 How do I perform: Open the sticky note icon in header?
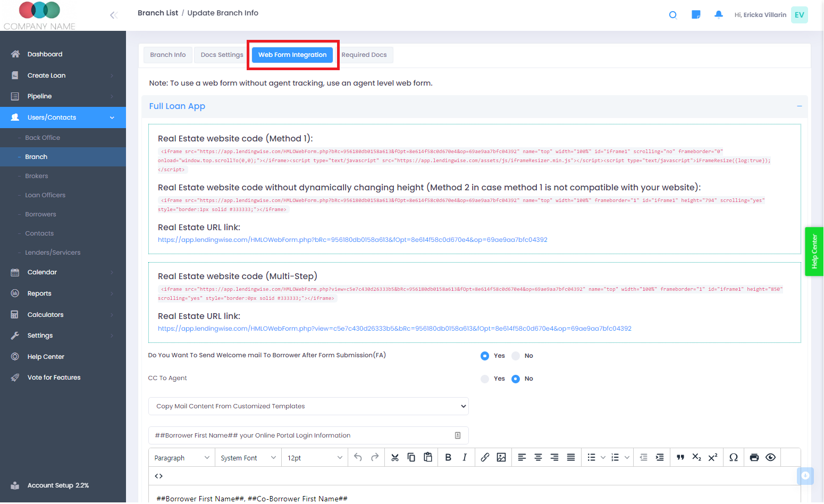tap(696, 15)
